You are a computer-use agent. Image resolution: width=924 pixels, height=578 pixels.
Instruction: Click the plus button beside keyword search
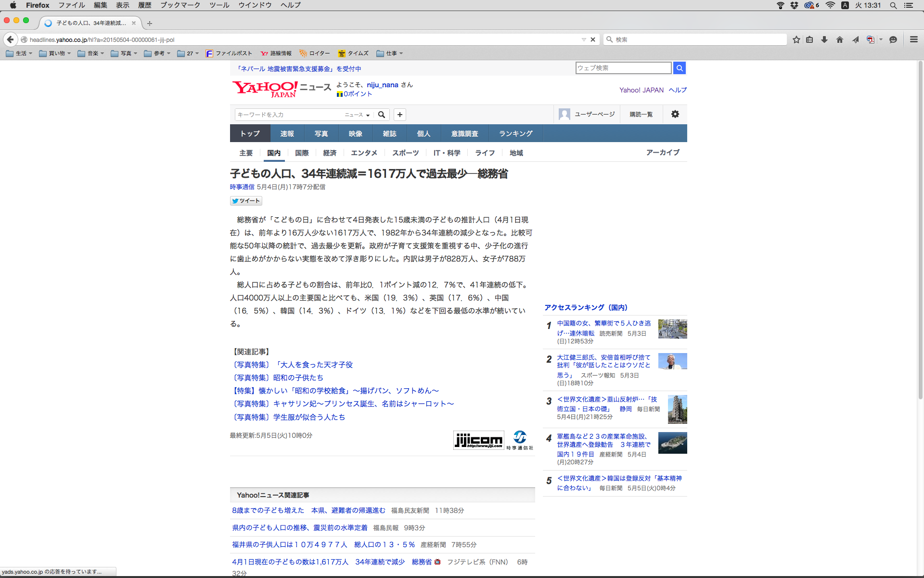coord(399,115)
